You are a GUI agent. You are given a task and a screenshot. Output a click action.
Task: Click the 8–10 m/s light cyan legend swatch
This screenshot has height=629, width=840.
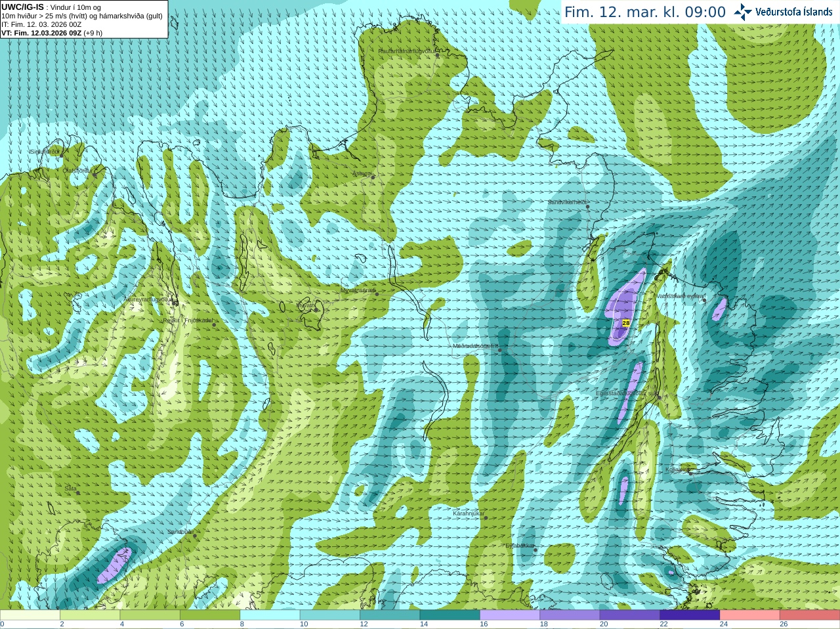270,615
